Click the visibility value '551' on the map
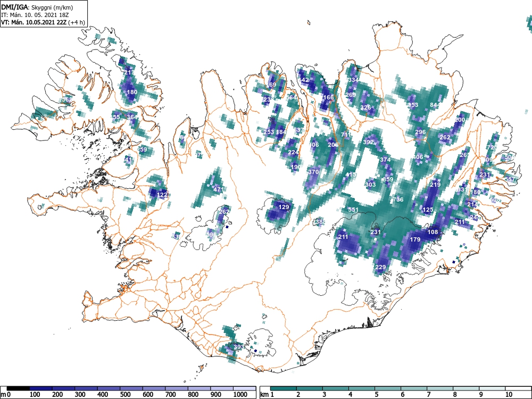 coord(353,210)
